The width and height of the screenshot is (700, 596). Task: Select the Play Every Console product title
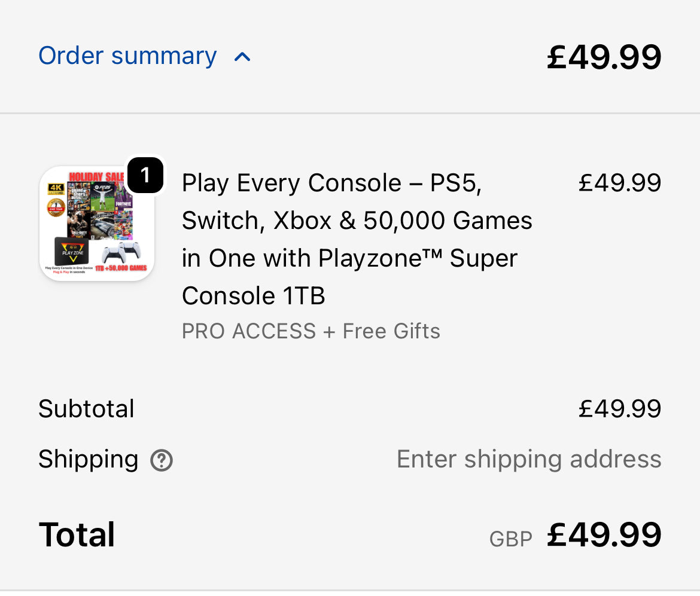[357, 239]
